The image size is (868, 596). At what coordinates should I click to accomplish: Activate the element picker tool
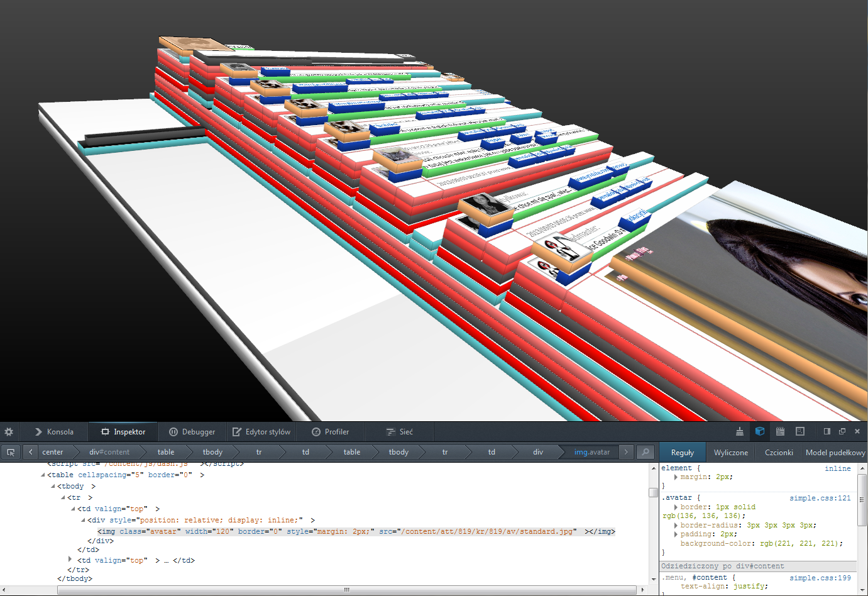[x=11, y=452]
